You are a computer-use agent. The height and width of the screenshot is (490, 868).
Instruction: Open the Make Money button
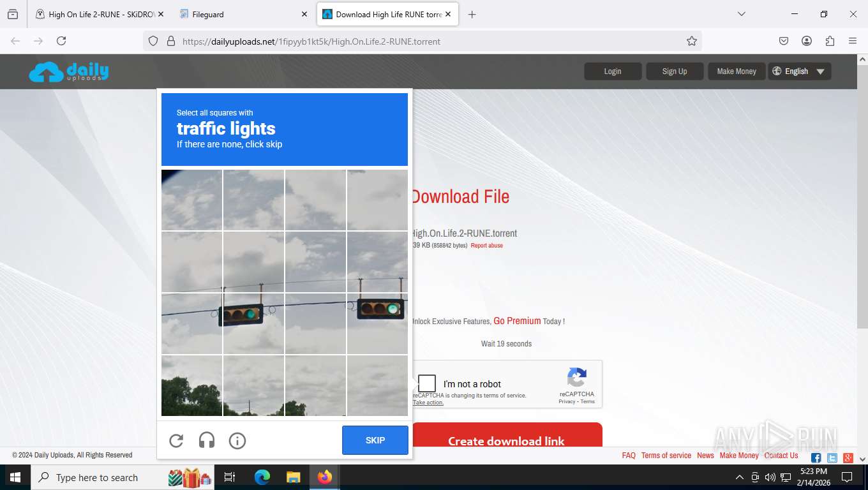(x=737, y=71)
